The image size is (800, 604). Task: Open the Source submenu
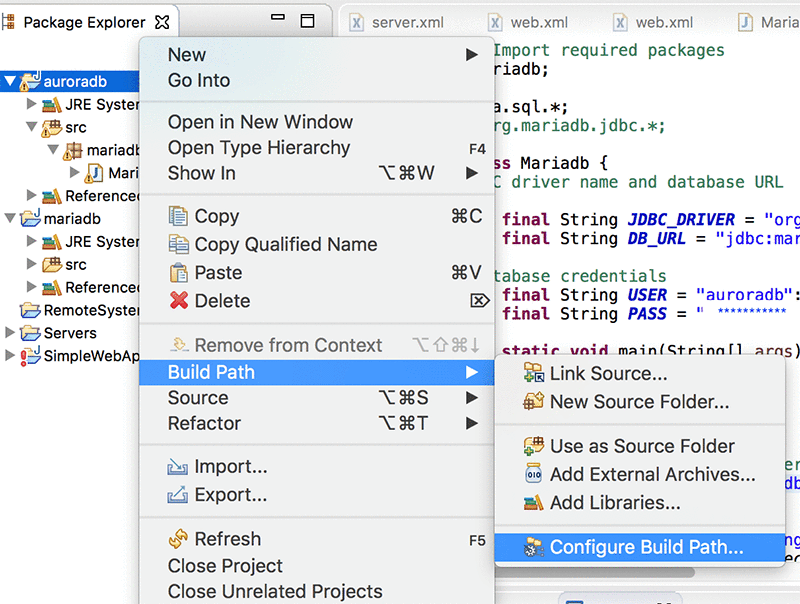[x=317, y=398]
